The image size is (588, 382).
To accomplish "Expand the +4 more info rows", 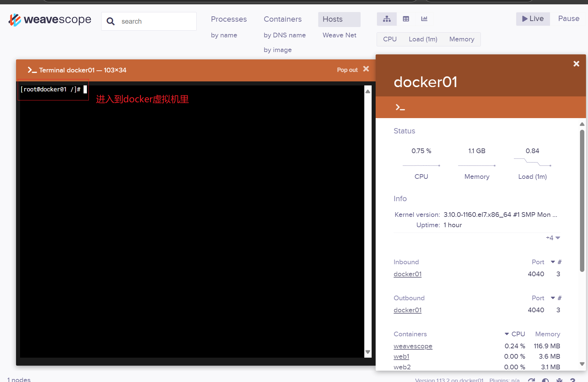I will click(553, 238).
